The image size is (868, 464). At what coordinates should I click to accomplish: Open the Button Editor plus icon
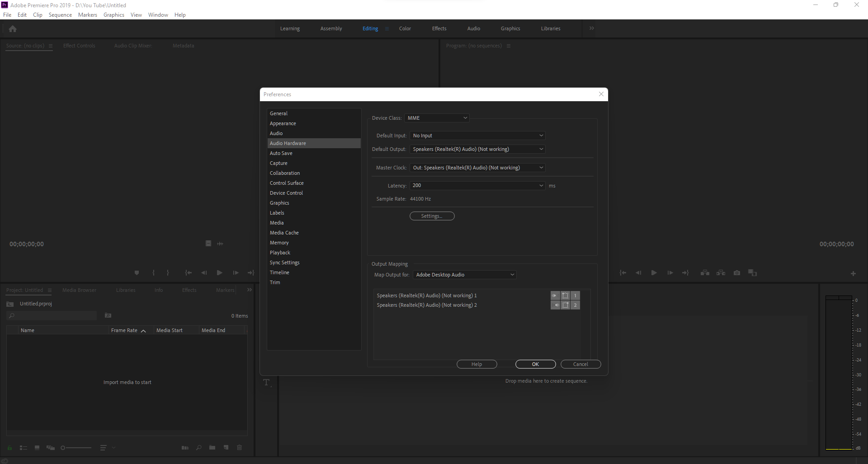coord(853,273)
